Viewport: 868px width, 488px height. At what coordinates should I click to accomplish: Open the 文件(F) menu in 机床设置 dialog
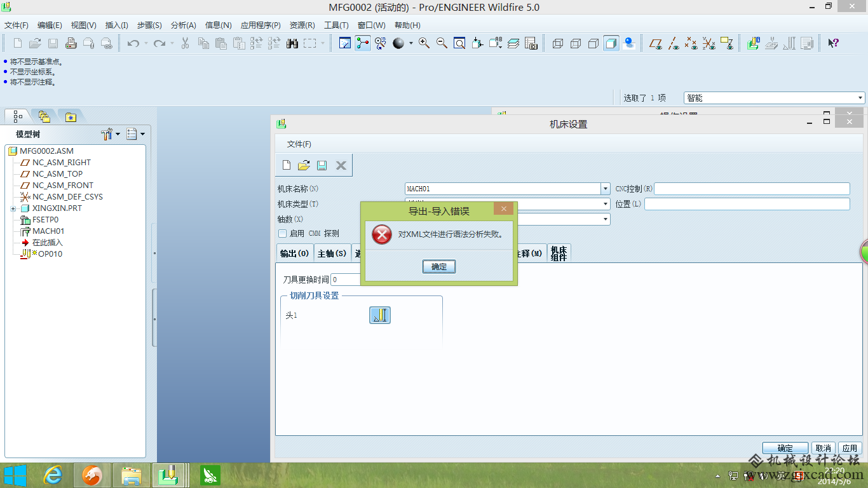(x=299, y=144)
